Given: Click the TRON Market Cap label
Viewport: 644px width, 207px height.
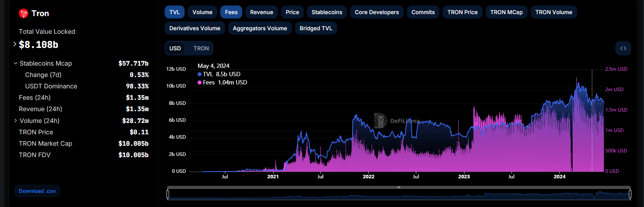Looking at the screenshot, I should [x=45, y=143].
